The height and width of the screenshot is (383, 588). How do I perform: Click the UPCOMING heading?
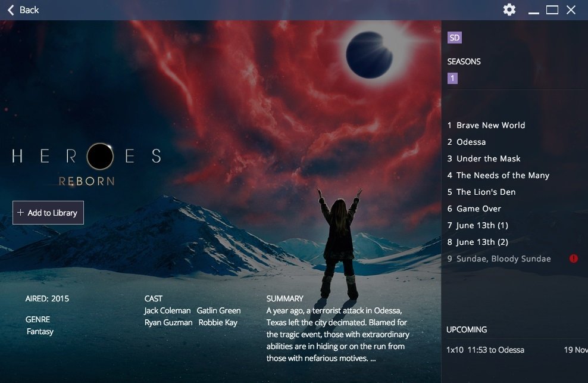pyautogui.click(x=467, y=329)
